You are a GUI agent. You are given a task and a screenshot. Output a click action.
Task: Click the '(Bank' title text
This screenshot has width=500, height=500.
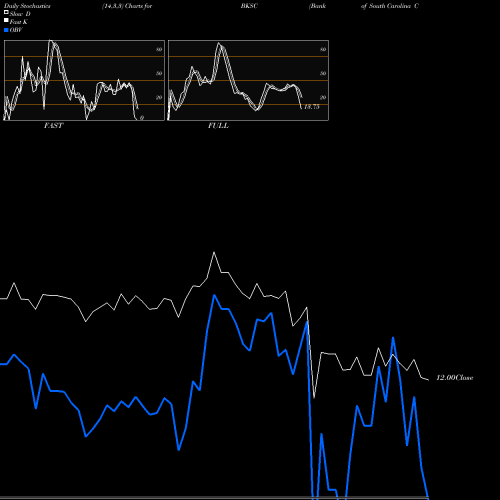[x=317, y=6]
